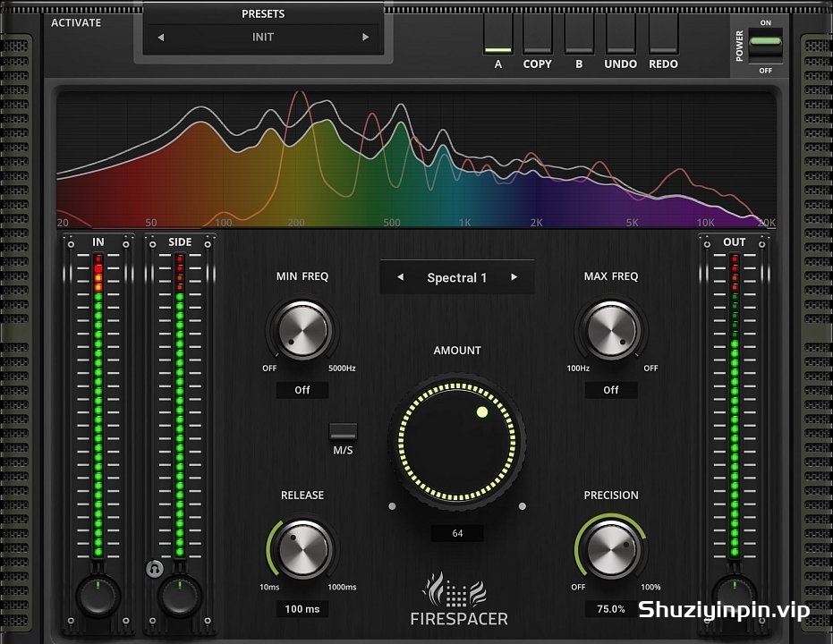This screenshot has height=644, width=833.
Task: Click the release value field 100 ms
Action: tap(302, 609)
